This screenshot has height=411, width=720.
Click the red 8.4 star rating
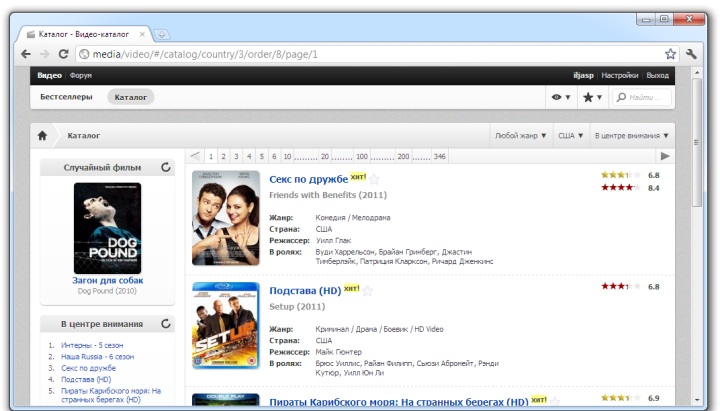point(620,188)
